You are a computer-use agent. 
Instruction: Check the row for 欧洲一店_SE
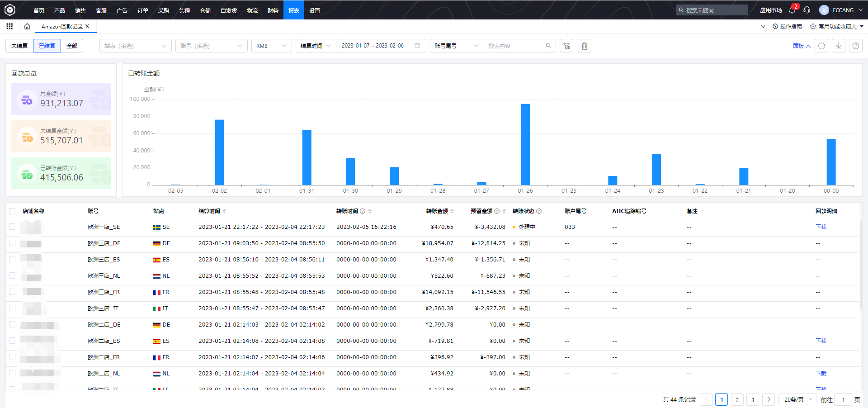[x=12, y=227]
